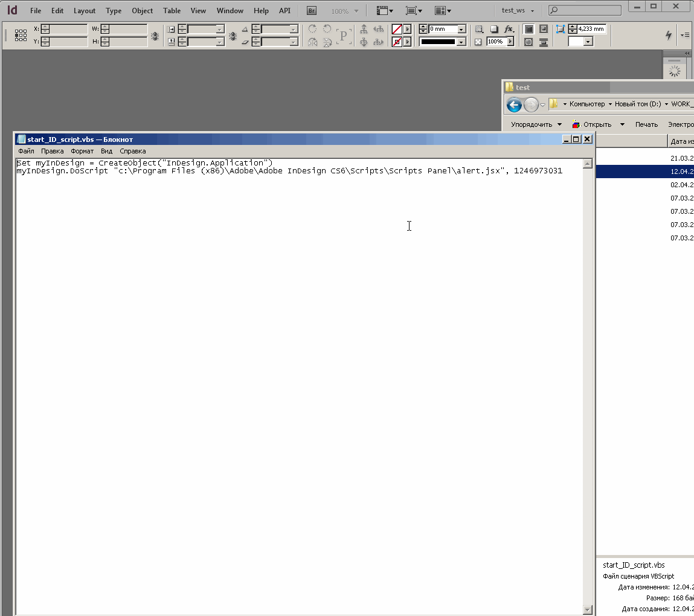Open the Screen Mode dropdown
Image resolution: width=694 pixels, height=616 pixels.
click(414, 11)
